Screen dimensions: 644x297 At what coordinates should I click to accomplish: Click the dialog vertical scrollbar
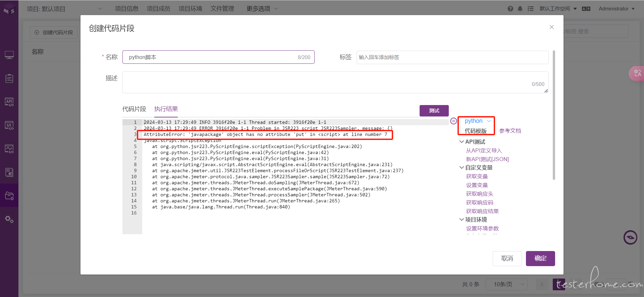[x=554, y=115]
